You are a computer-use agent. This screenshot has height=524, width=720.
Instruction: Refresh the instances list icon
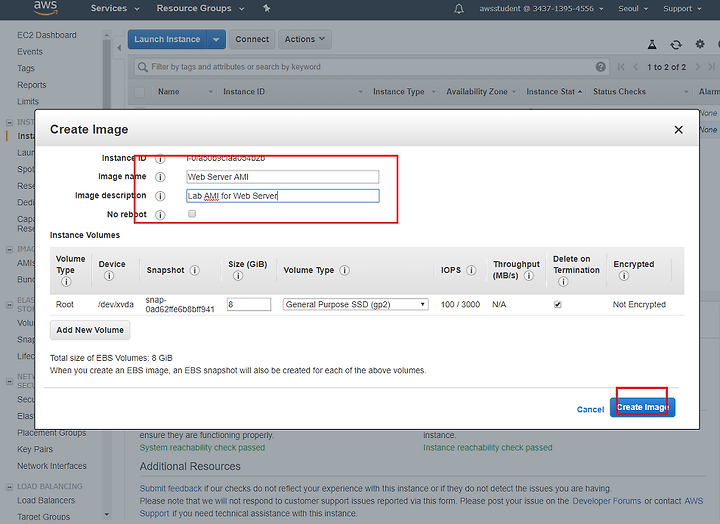[675, 45]
